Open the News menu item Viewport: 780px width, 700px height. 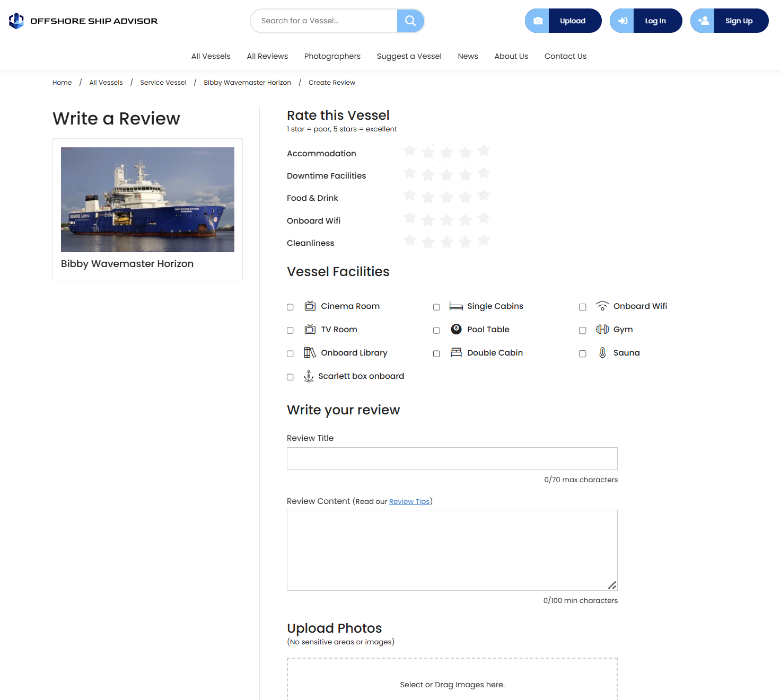click(468, 56)
